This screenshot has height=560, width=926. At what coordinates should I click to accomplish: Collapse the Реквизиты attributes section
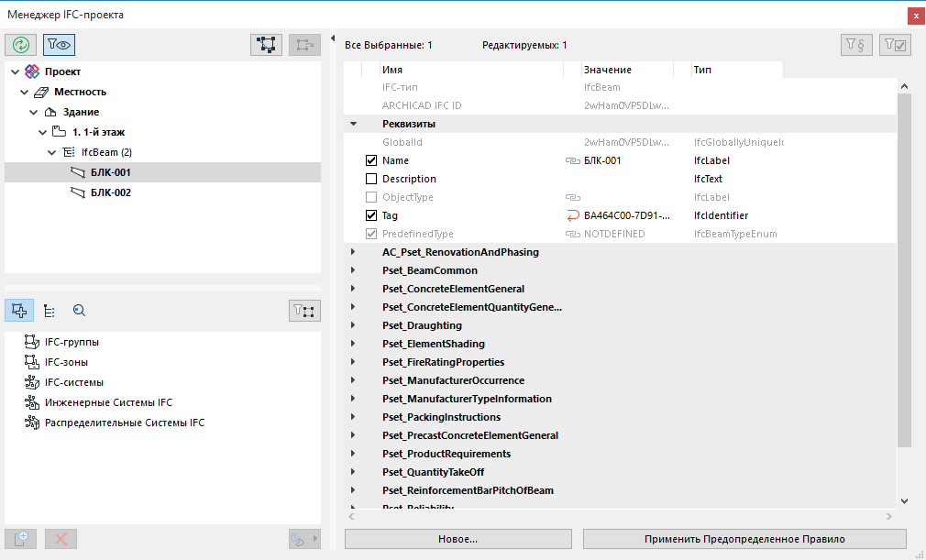click(353, 124)
